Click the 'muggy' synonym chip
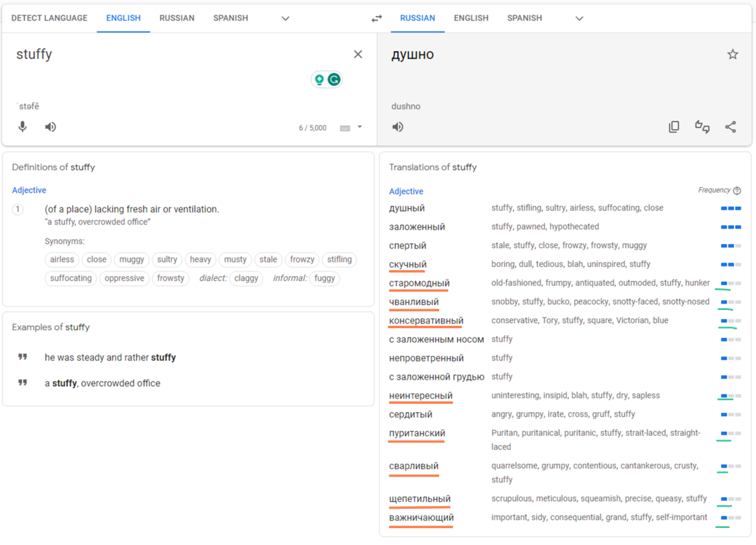 (132, 260)
